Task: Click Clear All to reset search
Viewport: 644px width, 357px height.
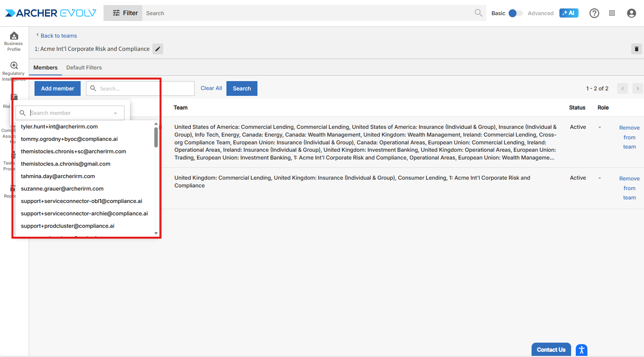Action: 211,88
